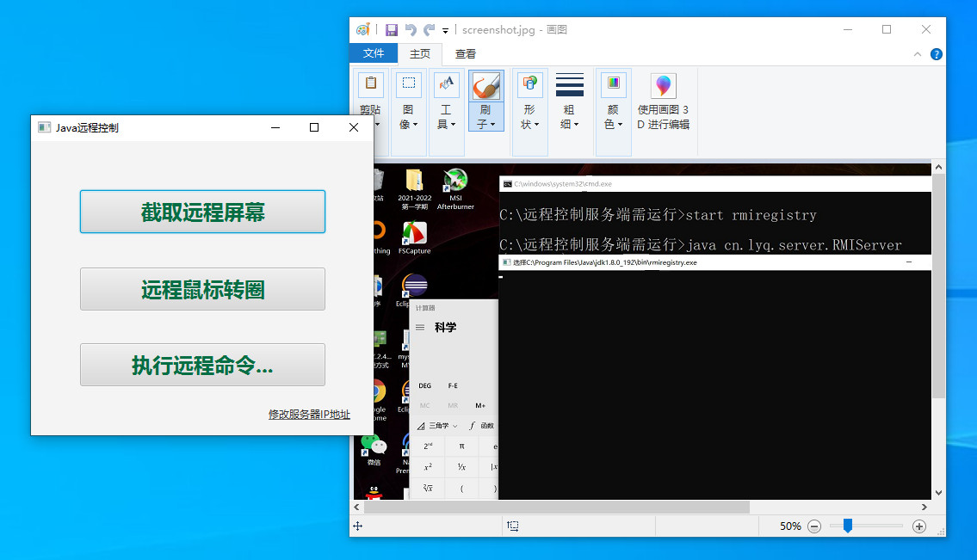Viewport: 977px width, 560px height.
Task: Click the 粗细 line thickness icon
Action: point(570,84)
